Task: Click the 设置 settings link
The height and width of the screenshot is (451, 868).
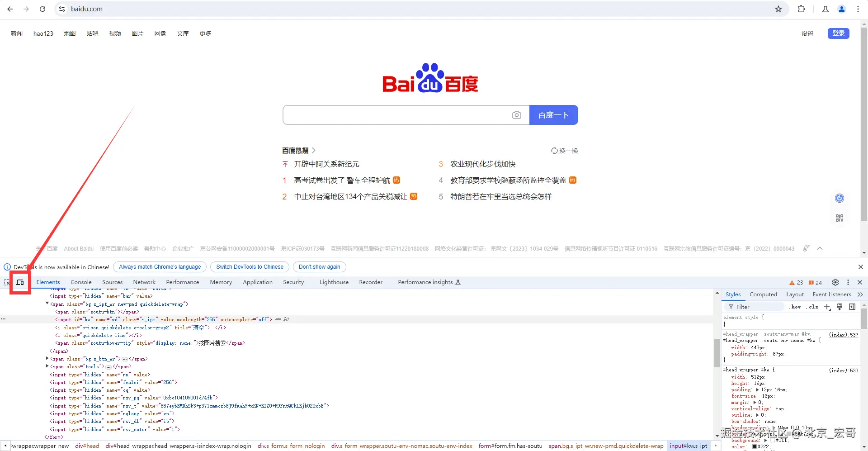Action: tap(807, 33)
